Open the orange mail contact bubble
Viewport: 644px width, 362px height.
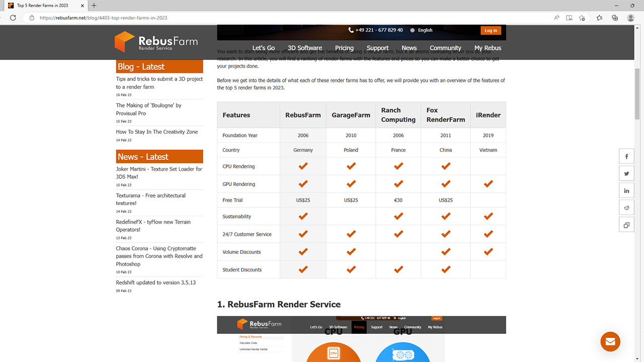(610, 341)
